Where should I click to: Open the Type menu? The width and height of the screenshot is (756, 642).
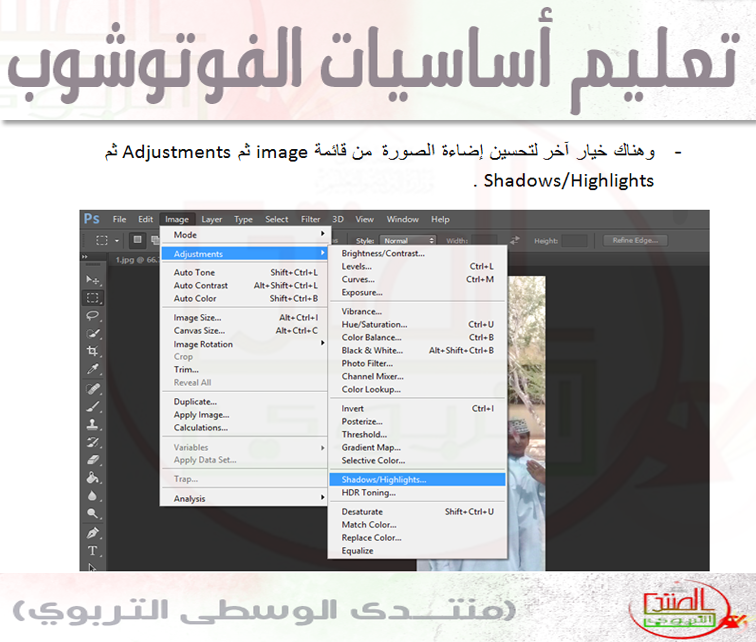[243, 219]
